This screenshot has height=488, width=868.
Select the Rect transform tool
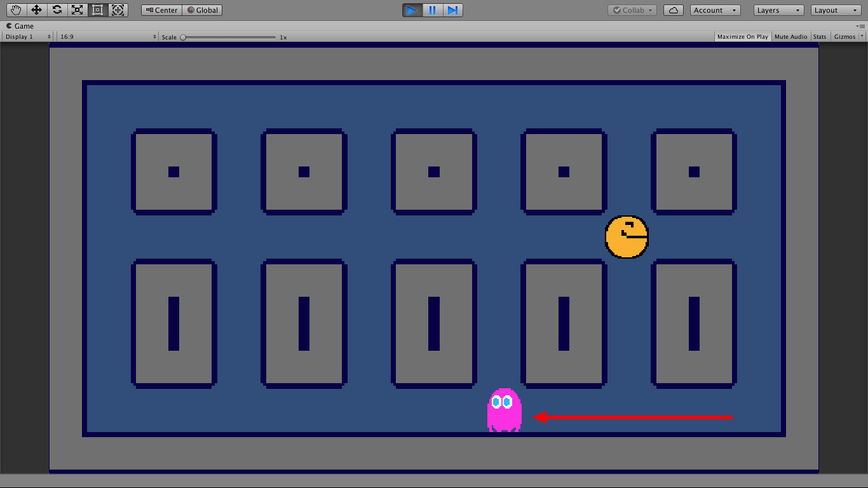(97, 10)
